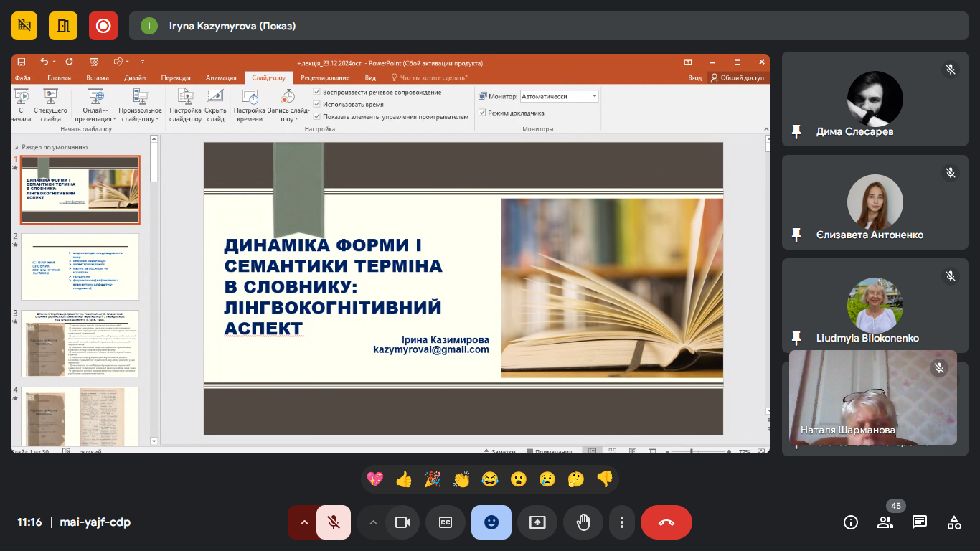Turn on the camera in Meet

402,522
